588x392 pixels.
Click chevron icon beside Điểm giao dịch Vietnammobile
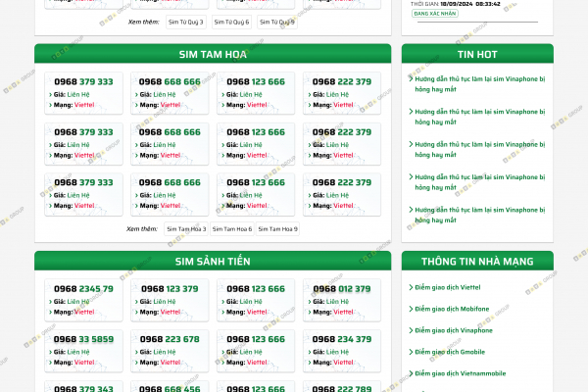click(x=411, y=373)
